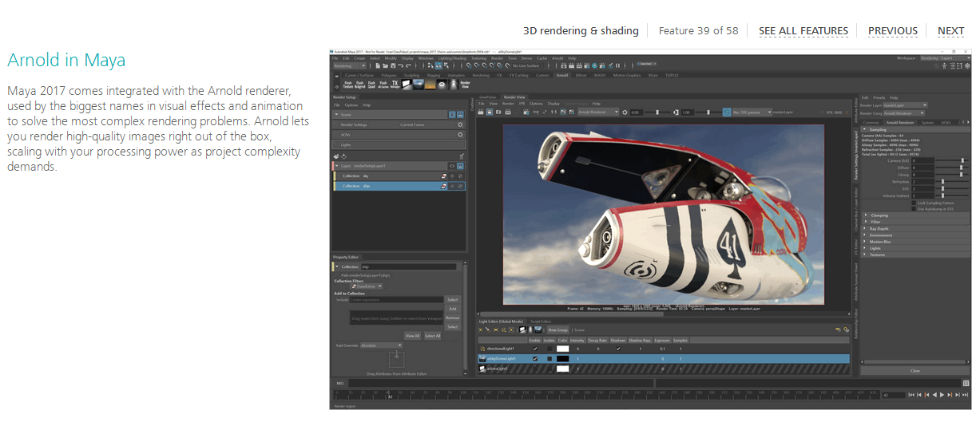
Task: Click the gear icon in AOVs row
Action: (x=460, y=135)
